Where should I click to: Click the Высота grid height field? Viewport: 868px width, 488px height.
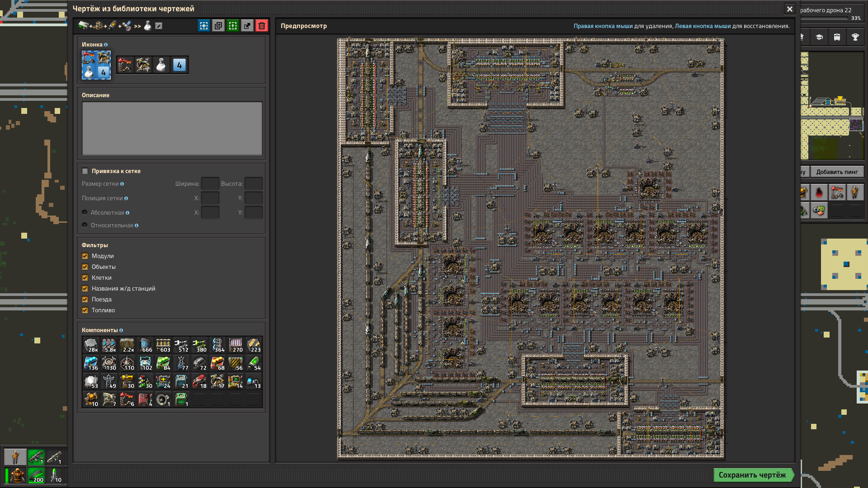click(253, 184)
